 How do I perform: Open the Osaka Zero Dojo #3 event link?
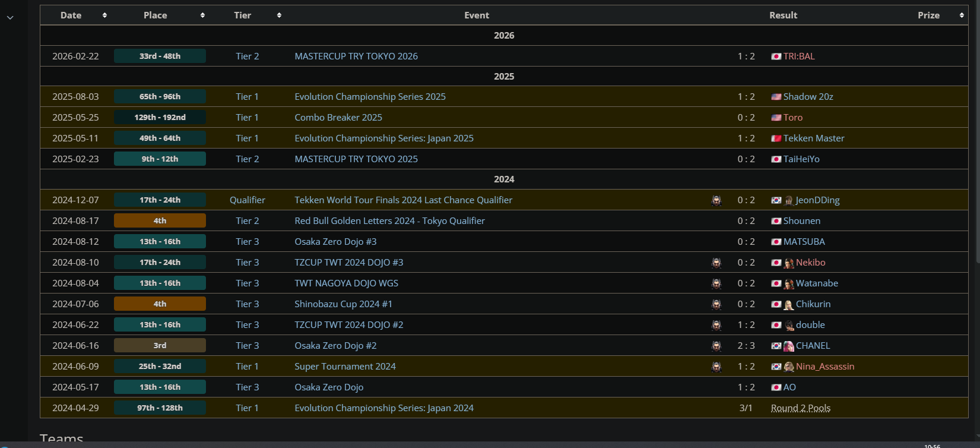[x=335, y=242]
